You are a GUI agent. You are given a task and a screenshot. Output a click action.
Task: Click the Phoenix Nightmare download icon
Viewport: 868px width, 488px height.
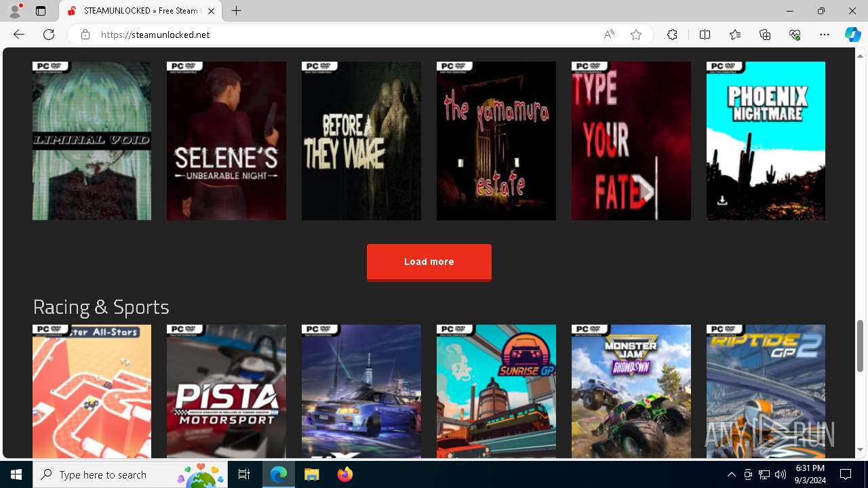722,201
